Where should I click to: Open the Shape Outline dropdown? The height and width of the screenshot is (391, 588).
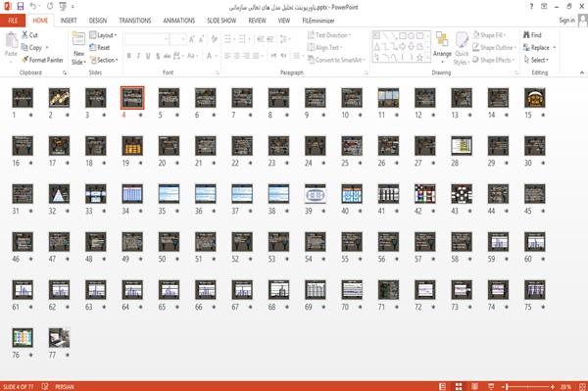[494, 48]
